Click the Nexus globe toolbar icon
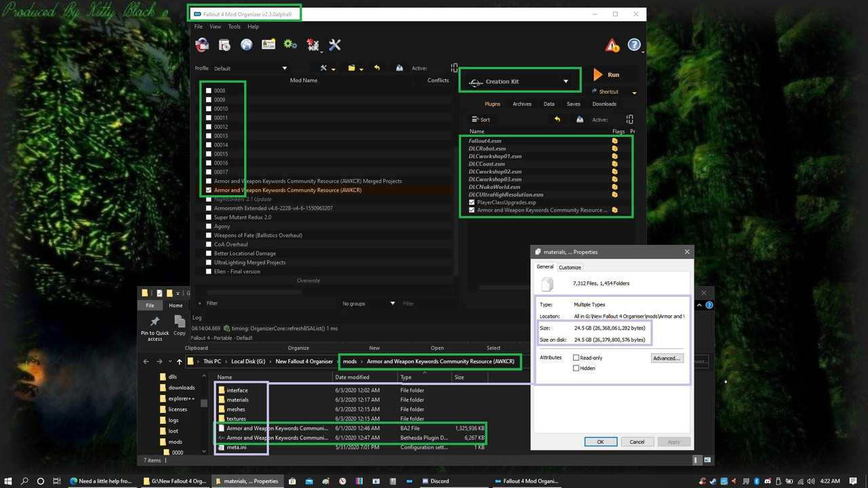 tap(246, 45)
